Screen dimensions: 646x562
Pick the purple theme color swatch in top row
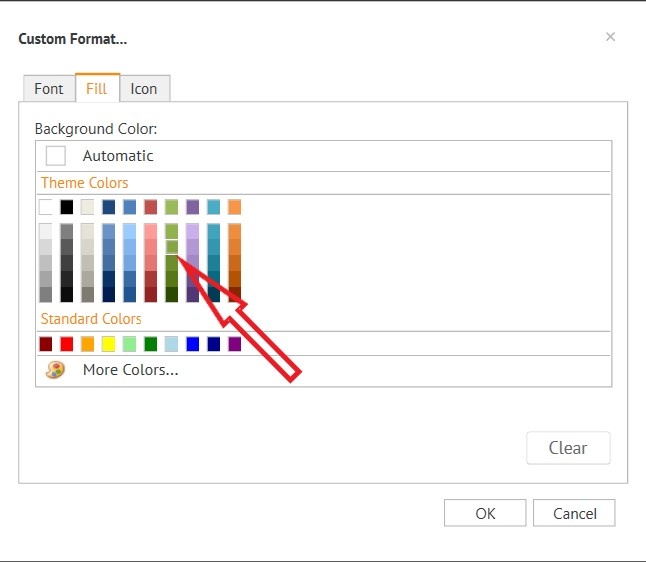193,207
